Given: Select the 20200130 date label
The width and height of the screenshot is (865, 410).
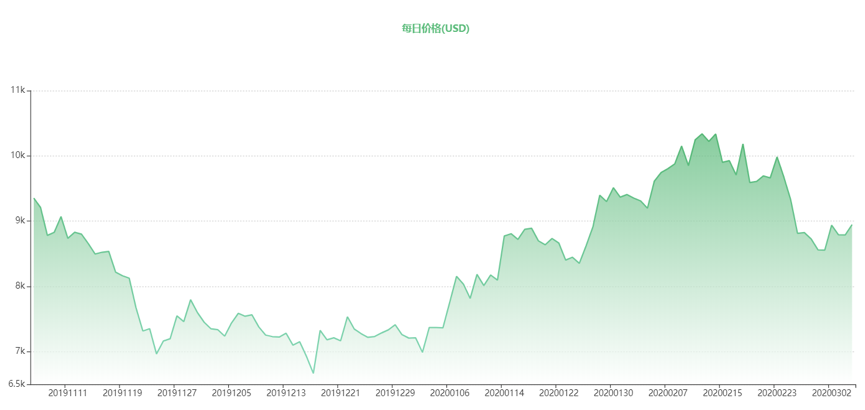Looking at the screenshot, I should 613,393.
